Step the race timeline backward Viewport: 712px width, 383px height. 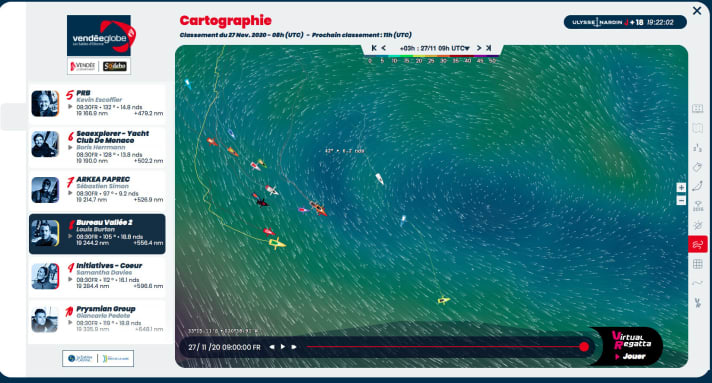pyautogui.click(x=272, y=347)
